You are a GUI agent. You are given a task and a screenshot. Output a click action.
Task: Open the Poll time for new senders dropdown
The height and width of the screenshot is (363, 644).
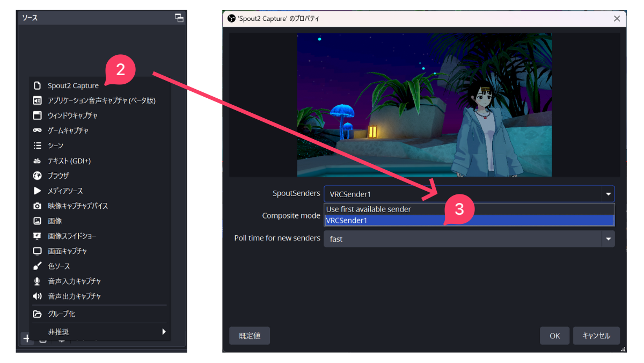tap(608, 238)
